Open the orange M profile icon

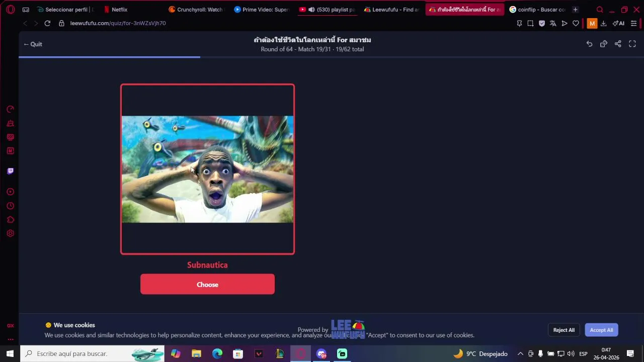592,23
